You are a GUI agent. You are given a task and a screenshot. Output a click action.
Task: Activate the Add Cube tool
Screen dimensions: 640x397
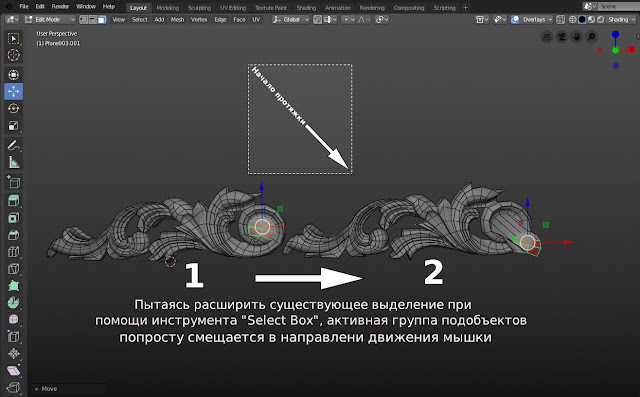[13, 182]
